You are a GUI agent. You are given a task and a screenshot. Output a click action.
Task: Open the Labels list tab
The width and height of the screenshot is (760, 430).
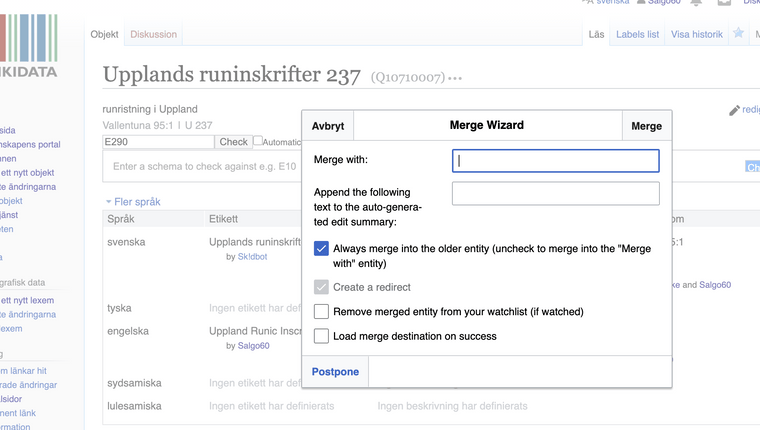637,34
